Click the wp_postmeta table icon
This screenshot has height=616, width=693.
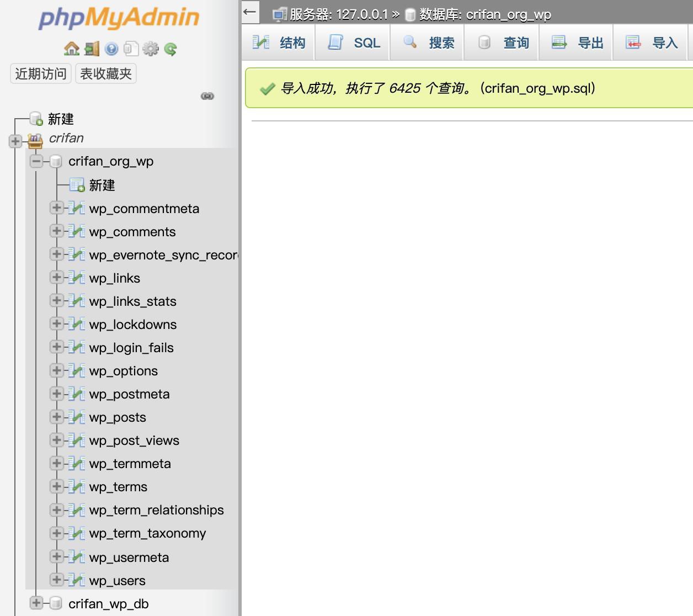click(x=77, y=394)
